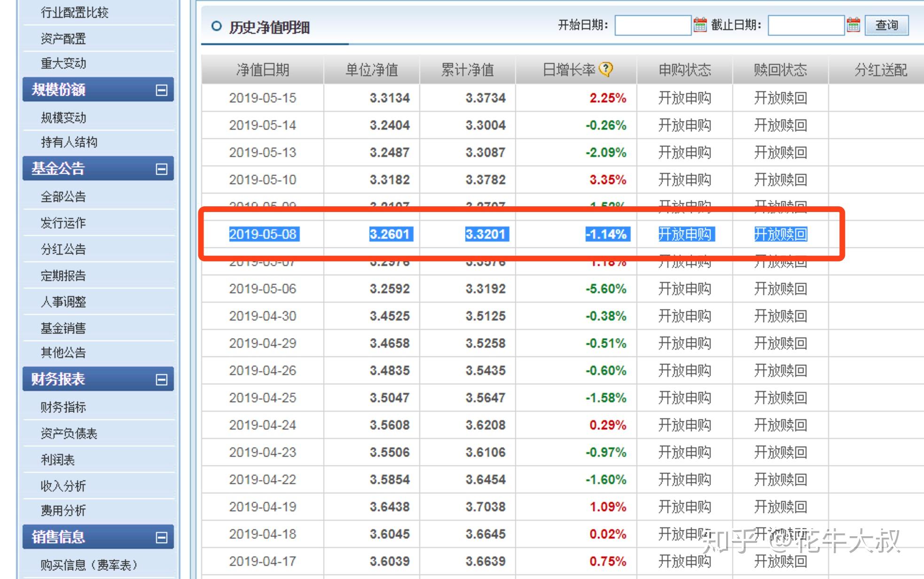The width and height of the screenshot is (924, 579).
Task: Focus the 截止日期 input field
Action: click(807, 25)
